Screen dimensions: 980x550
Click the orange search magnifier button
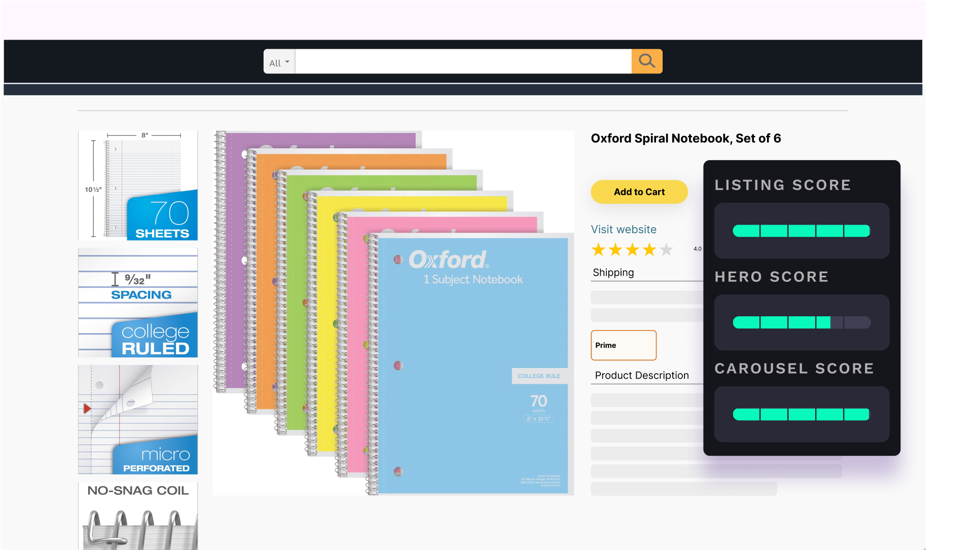point(646,61)
